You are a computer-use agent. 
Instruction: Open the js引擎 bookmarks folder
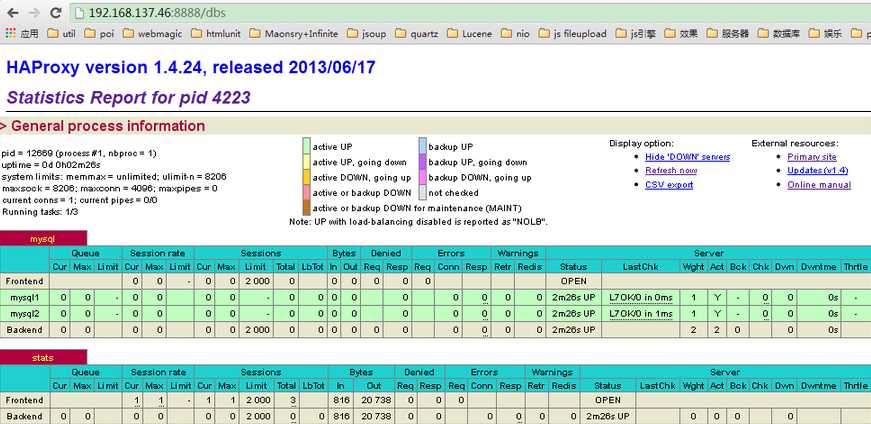pyautogui.click(x=635, y=33)
